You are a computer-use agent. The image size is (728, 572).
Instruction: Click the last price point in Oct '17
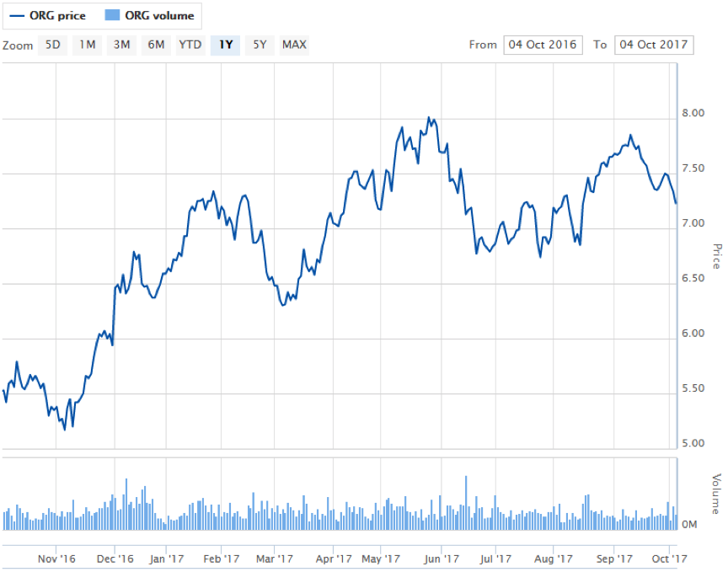coord(676,202)
